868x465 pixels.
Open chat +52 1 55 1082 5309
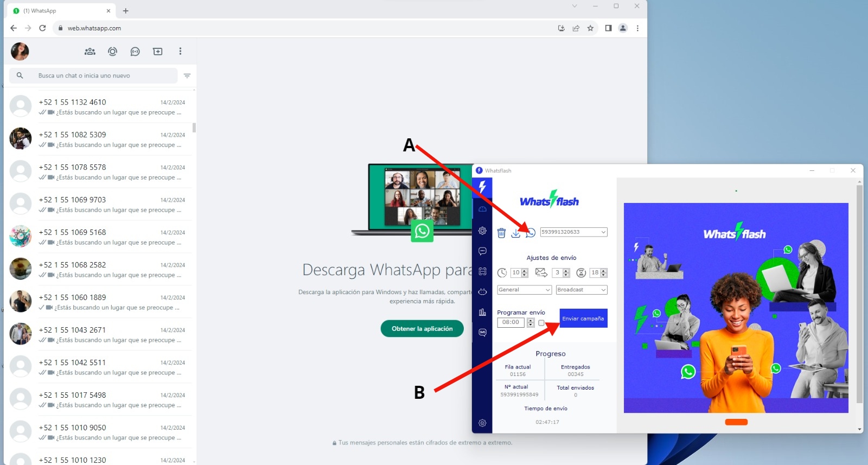pyautogui.click(x=100, y=139)
